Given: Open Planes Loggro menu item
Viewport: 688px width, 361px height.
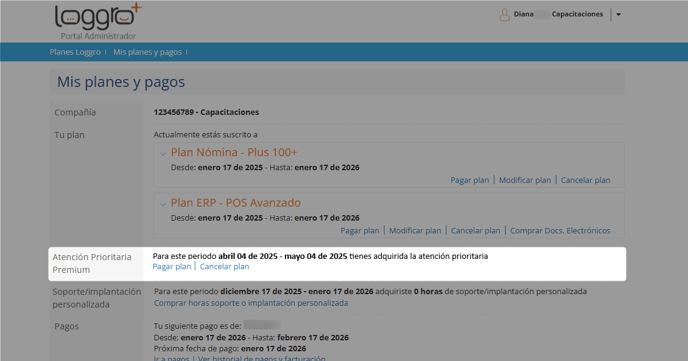Looking at the screenshot, I should click(75, 52).
